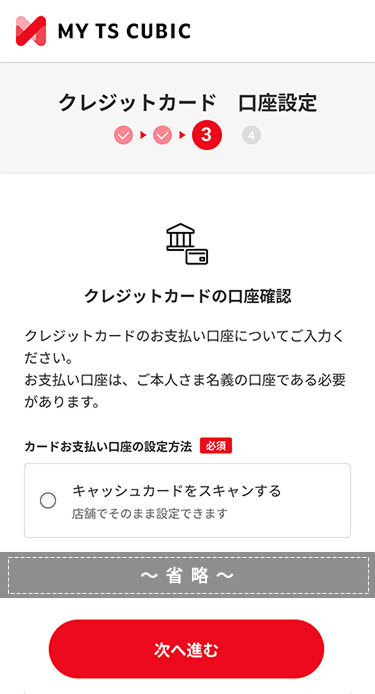Select the first completed step checkmark
The image size is (375, 694).
click(x=124, y=135)
